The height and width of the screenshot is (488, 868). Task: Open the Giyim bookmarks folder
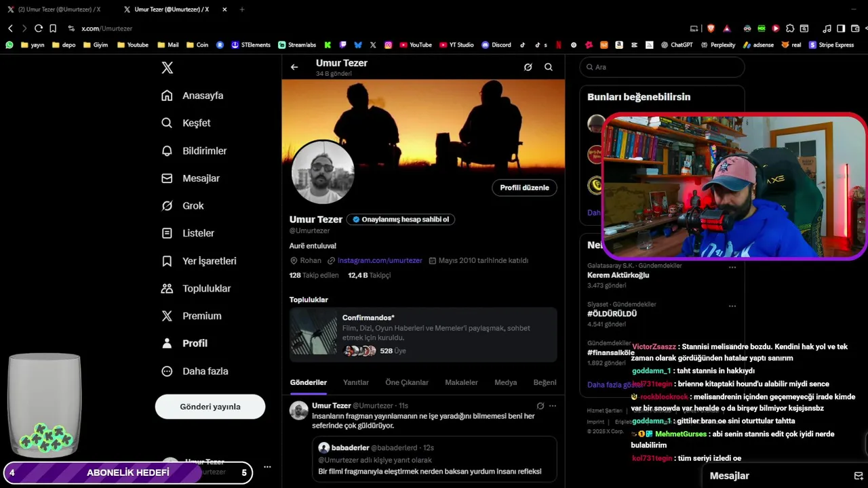point(95,45)
